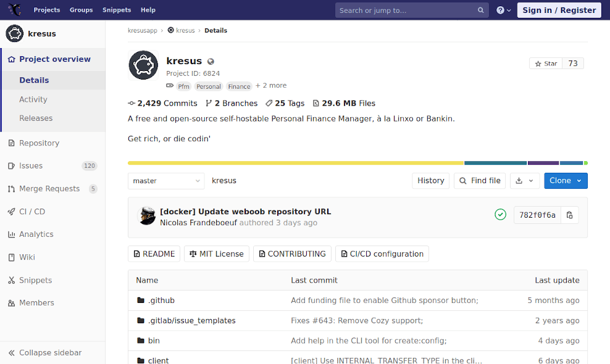
Task: Go to CI / CD rocket item
Action: tap(31, 212)
